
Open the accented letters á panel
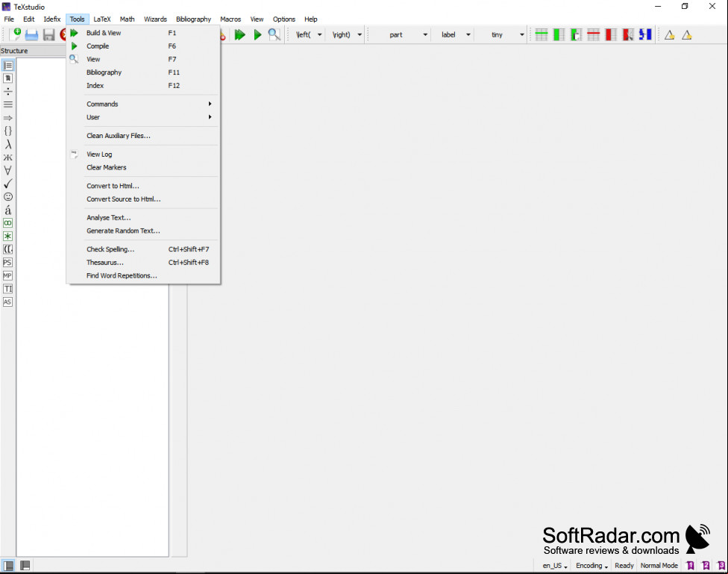[x=8, y=210]
